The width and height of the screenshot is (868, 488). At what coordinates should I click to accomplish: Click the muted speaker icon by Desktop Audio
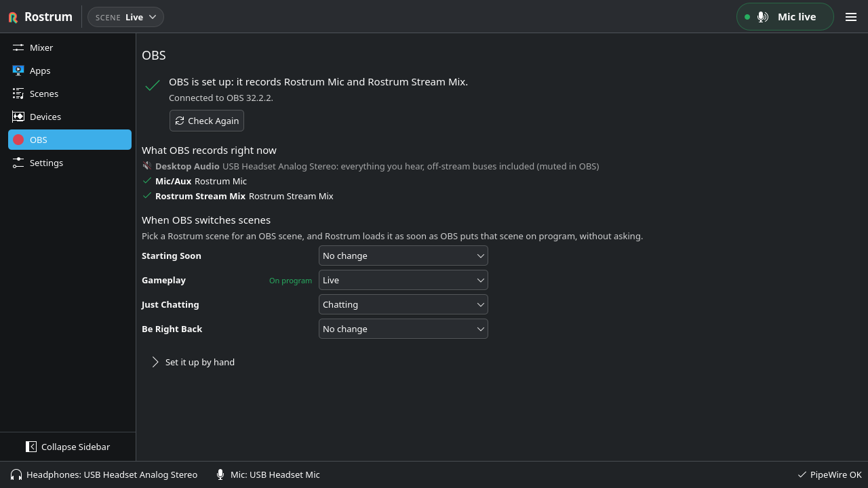pyautogui.click(x=146, y=165)
